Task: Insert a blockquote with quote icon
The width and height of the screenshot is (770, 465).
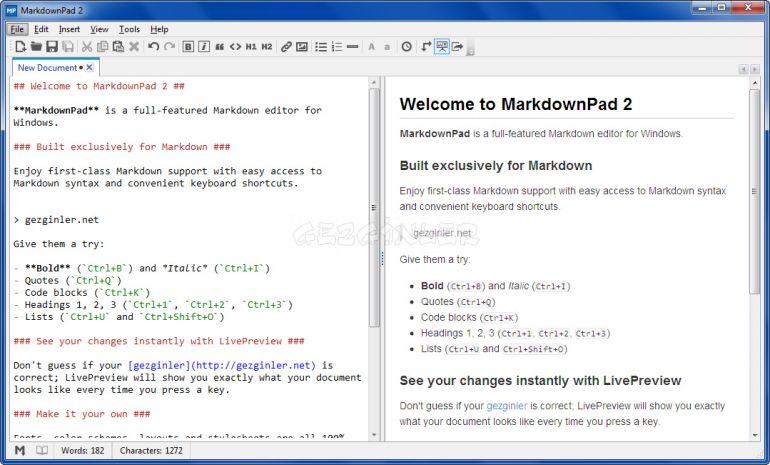Action: click(x=220, y=47)
